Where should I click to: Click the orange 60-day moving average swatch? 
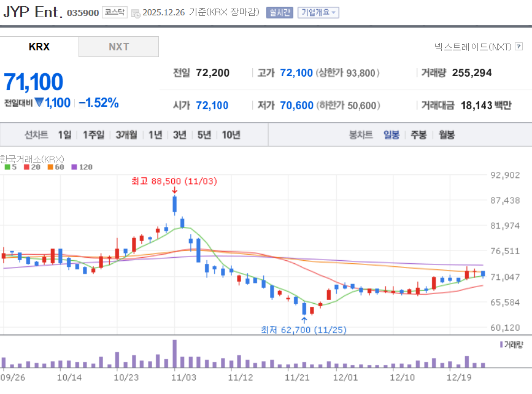point(50,167)
